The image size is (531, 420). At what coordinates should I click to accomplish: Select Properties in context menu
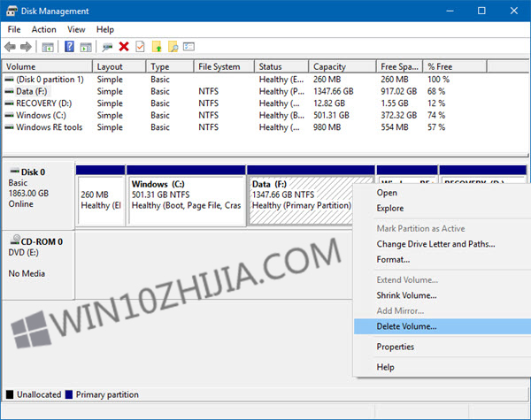pyautogui.click(x=442, y=347)
